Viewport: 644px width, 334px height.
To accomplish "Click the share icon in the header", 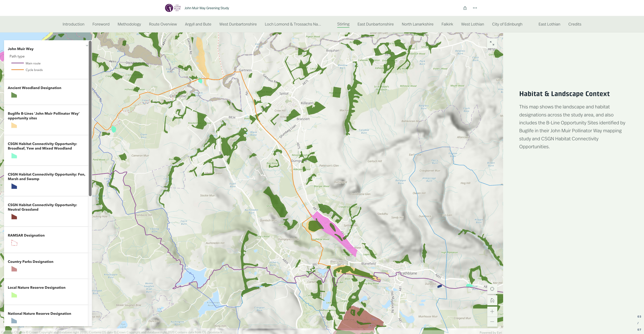I will (x=465, y=8).
